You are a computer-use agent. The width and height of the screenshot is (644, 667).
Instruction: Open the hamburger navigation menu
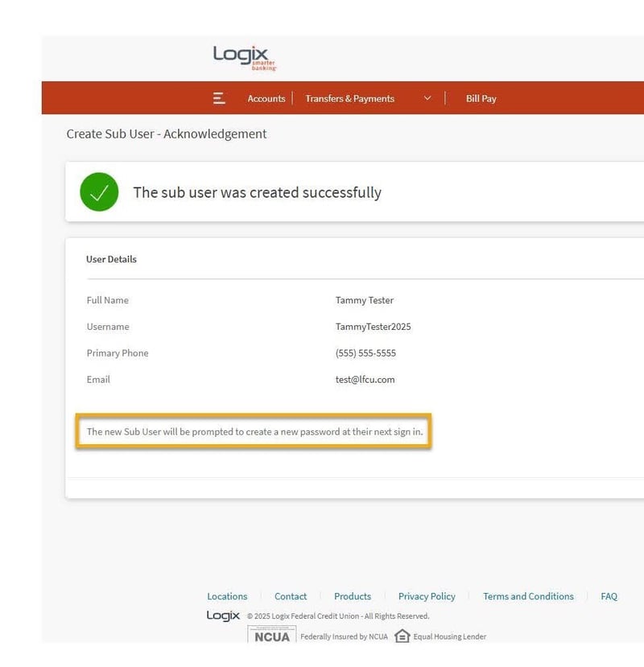coord(219,98)
